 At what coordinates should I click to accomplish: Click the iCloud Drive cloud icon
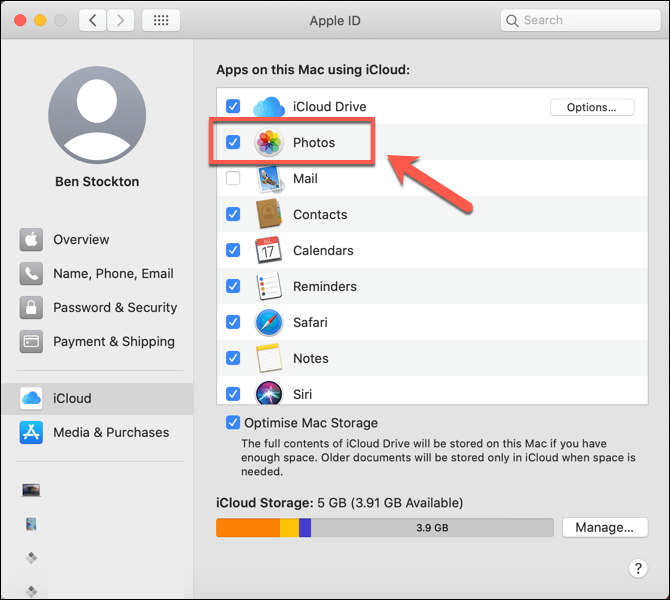point(269,106)
